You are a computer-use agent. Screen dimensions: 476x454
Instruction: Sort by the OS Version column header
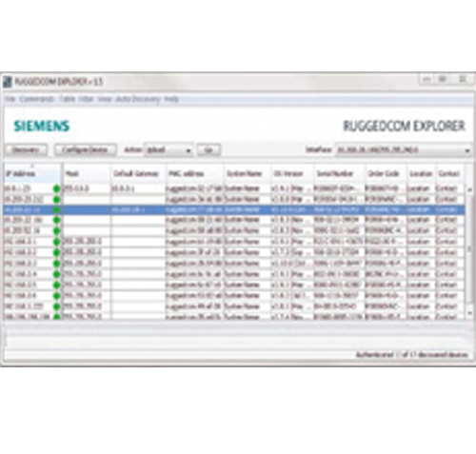coord(292,173)
